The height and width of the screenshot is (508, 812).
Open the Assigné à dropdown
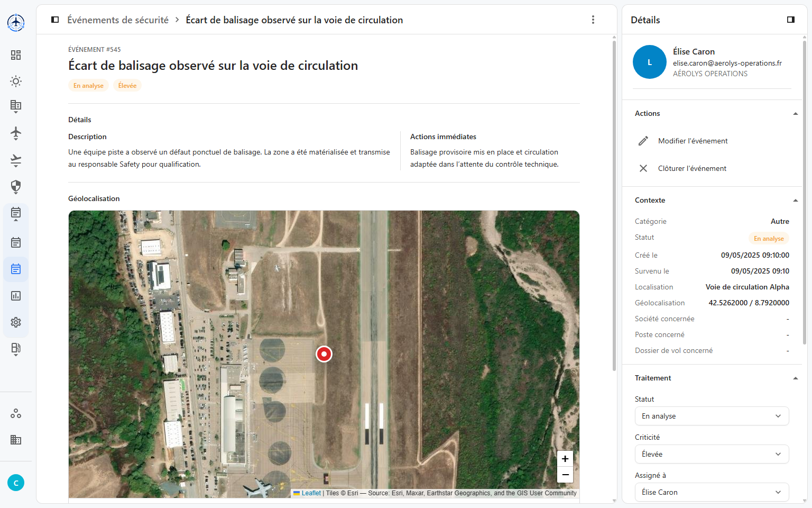[712, 492]
